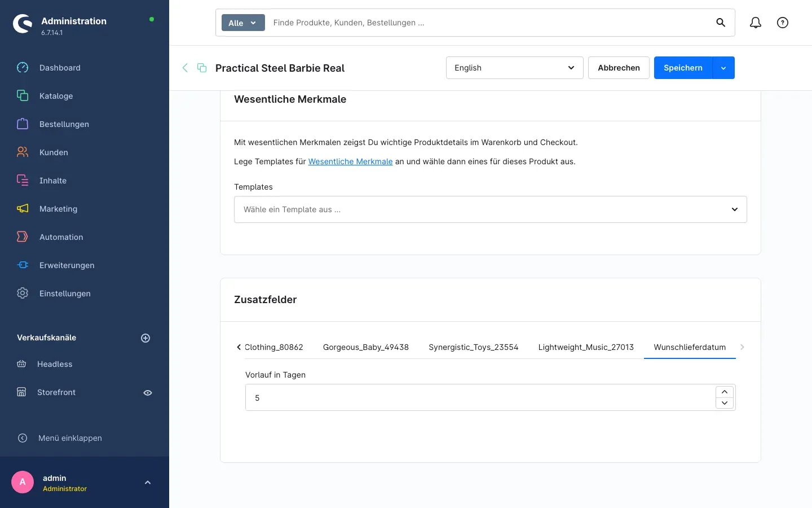The height and width of the screenshot is (508, 812).
Task: Open the help question mark icon
Action: coord(783,23)
